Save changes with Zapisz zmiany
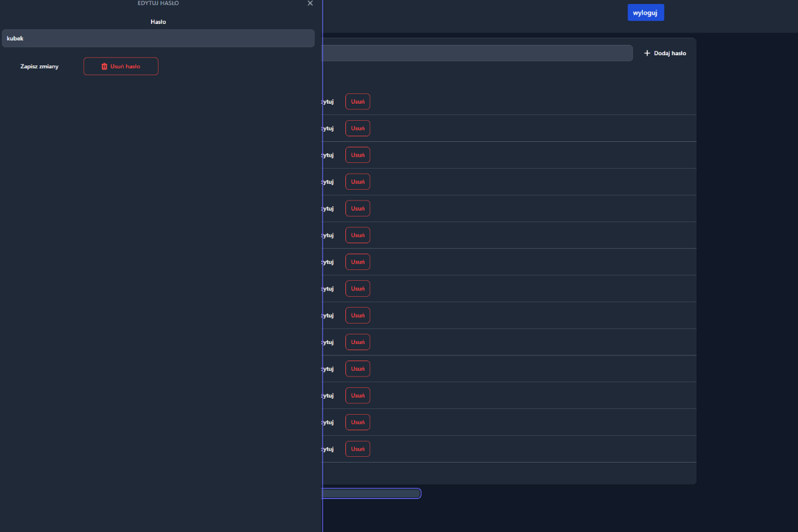798x532 pixels. (x=39, y=66)
